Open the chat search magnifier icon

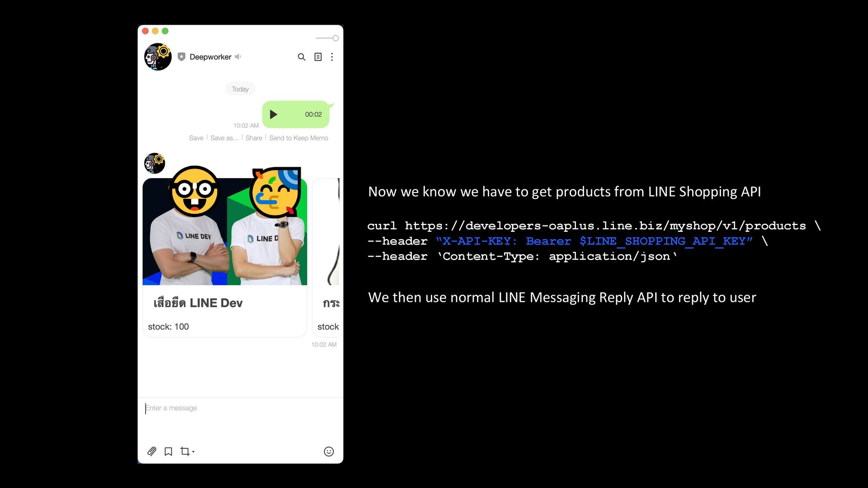point(302,57)
